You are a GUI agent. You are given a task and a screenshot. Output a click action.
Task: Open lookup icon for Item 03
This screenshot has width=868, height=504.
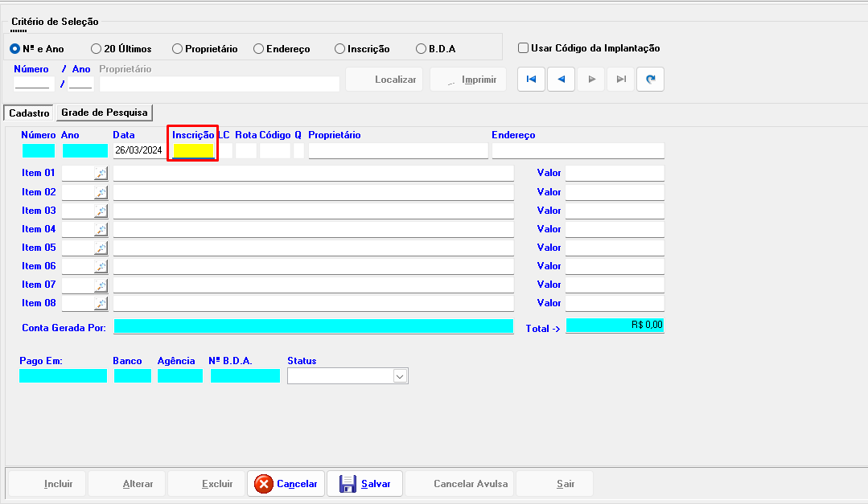[101, 211]
